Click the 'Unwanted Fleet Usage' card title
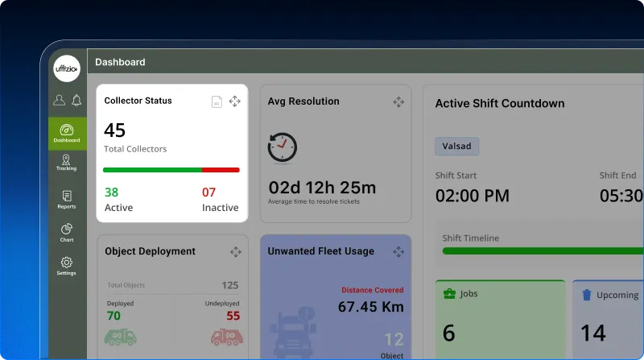644x360 pixels. point(320,251)
